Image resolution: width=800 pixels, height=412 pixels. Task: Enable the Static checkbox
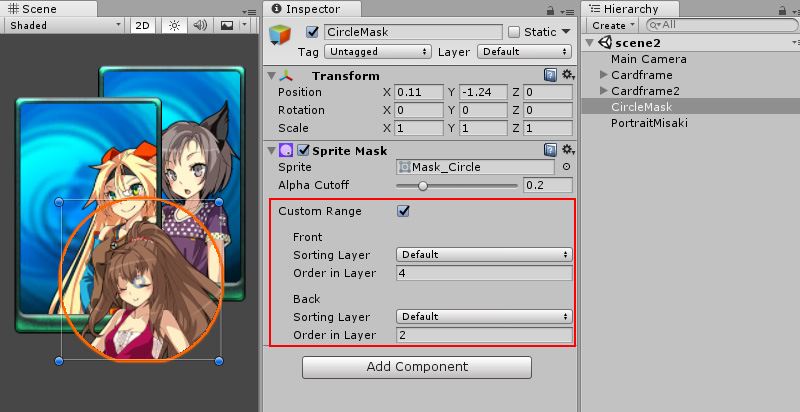[x=514, y=32]
